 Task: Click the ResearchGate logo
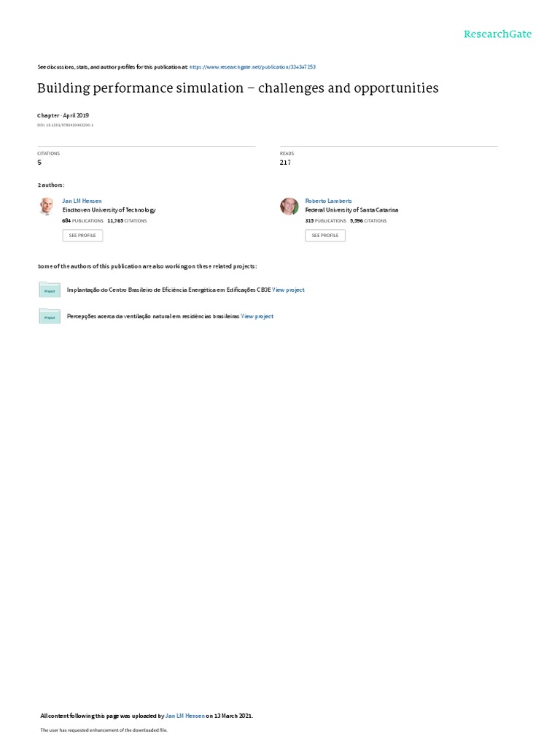(497, 34)
